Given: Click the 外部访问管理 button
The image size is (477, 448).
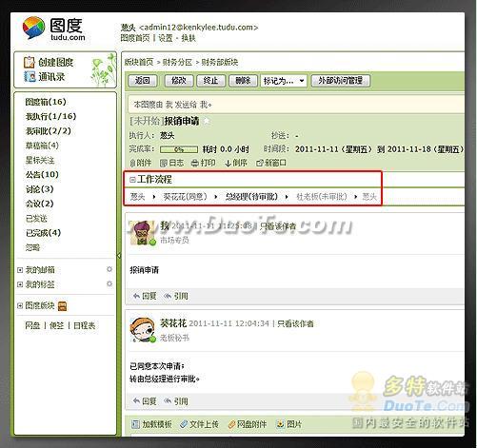Looking at the screenshot, I should (341, 81).
